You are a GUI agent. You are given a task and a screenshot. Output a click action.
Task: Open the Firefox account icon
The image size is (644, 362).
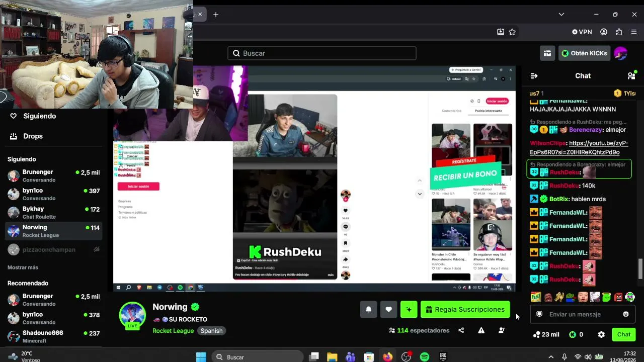pyautogui.click(x=604, y=32)
